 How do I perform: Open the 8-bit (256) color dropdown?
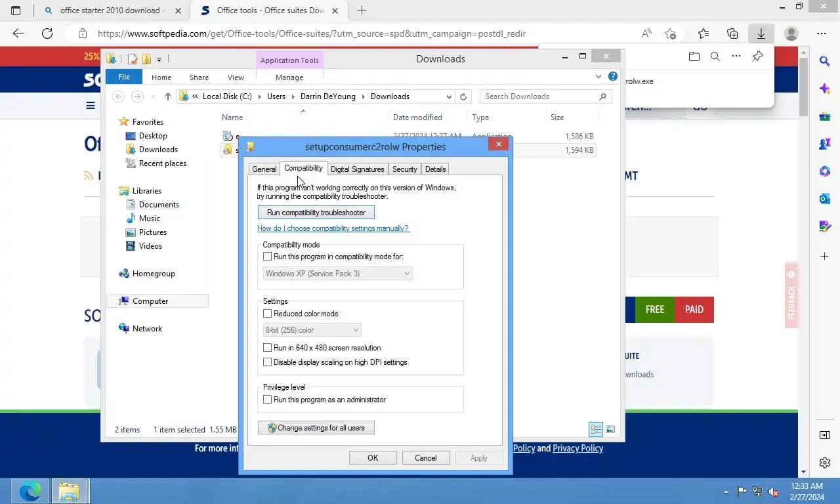(312, 330)
